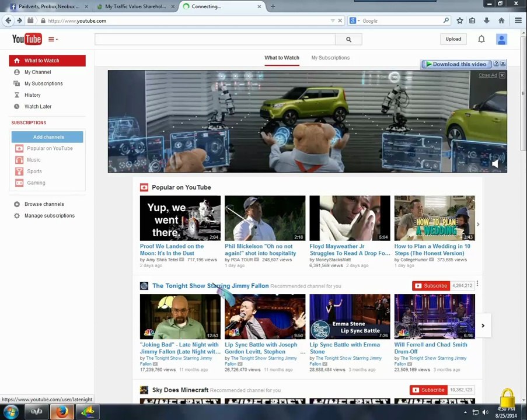Image resolution: width=527 pixels, height=420 pixels.
Task: Bookmark this page with the star icon
Action: 459,20
